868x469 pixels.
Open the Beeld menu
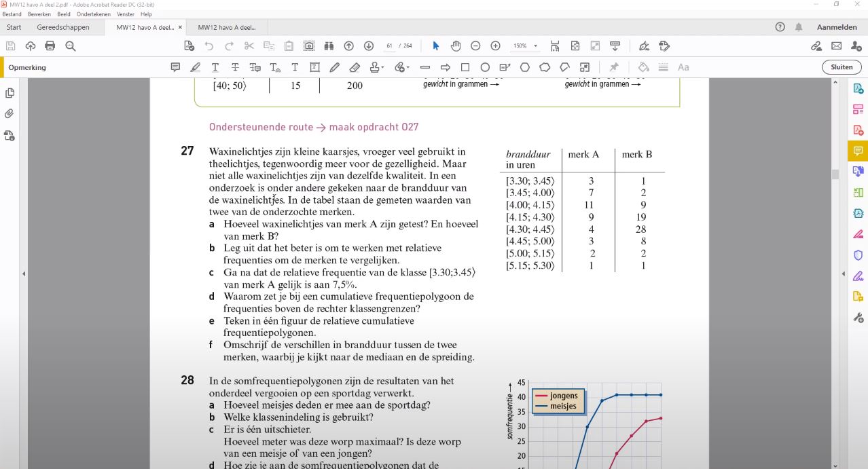click(64, 14)
